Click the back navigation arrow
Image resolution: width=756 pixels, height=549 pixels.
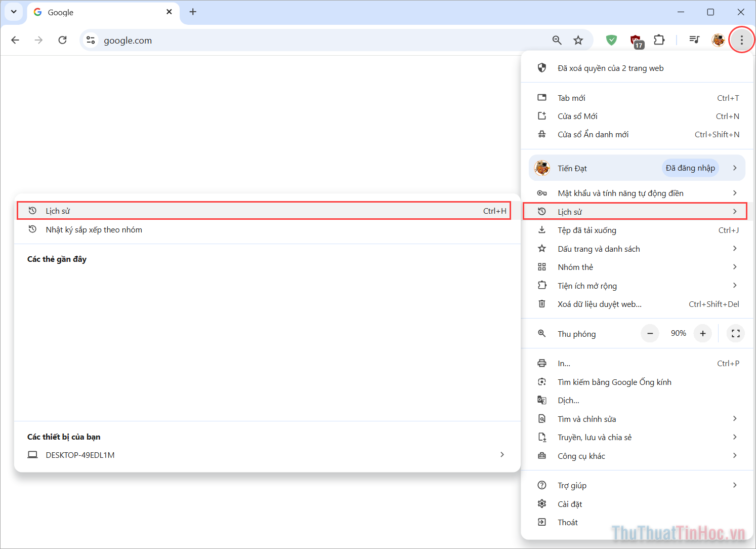point(15,40)
